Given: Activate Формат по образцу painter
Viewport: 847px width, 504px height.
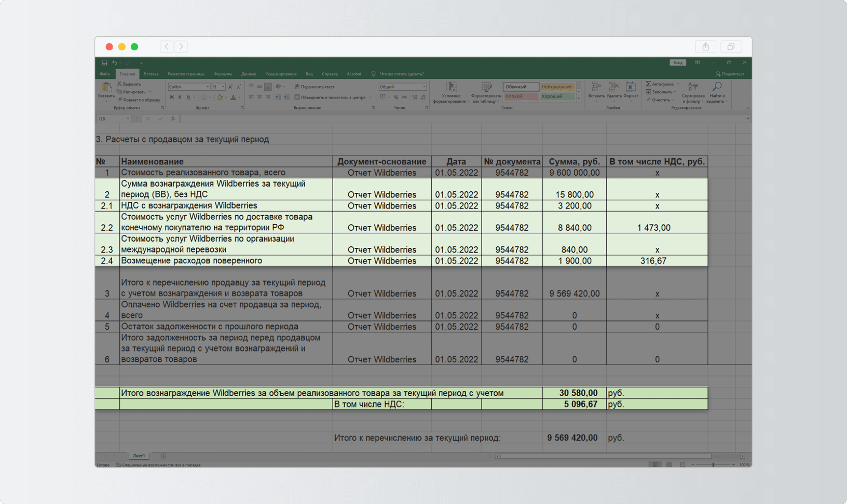Looking at the screenshot, I should pyautogui.click(x=139, y=100).
